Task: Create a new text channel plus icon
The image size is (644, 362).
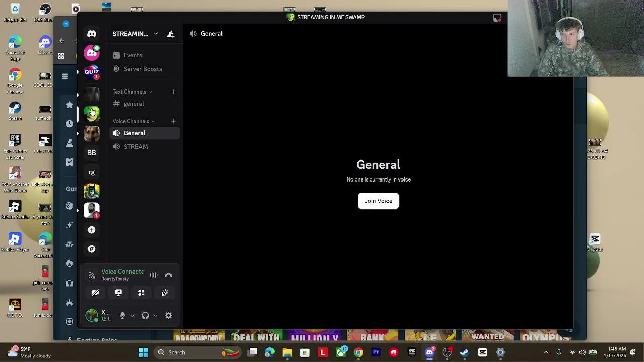Action: coord(173,92)
